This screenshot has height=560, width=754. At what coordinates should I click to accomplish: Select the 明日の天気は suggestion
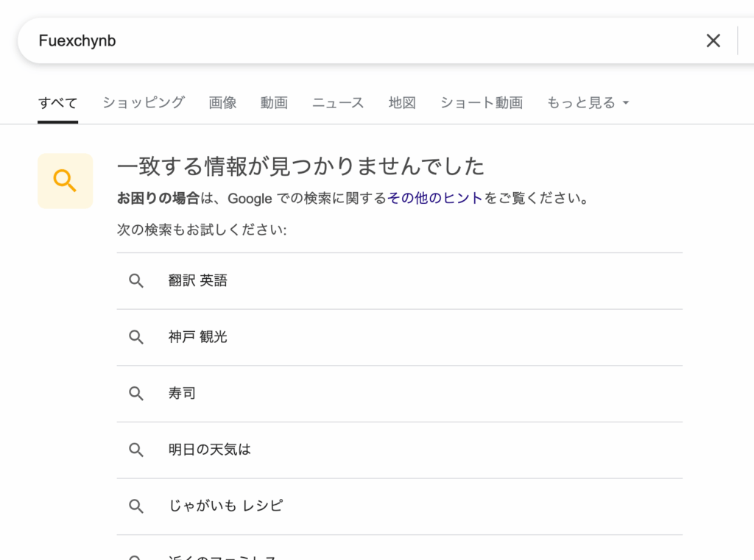pos(400,450)
